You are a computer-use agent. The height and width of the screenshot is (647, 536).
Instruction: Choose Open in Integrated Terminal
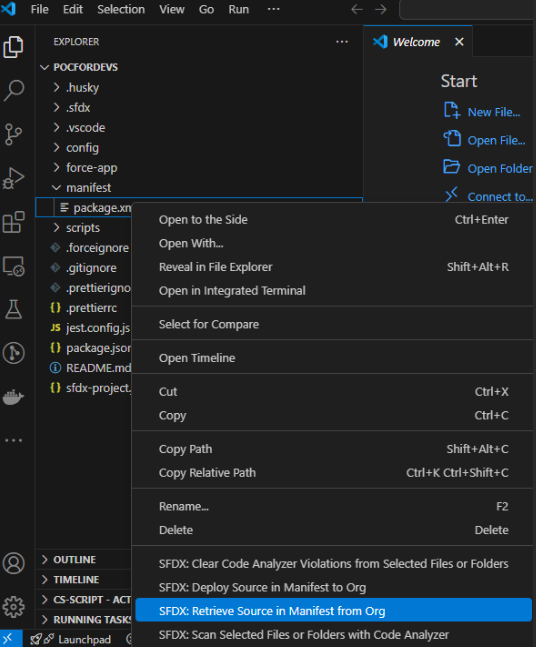[x=333, y=291]
